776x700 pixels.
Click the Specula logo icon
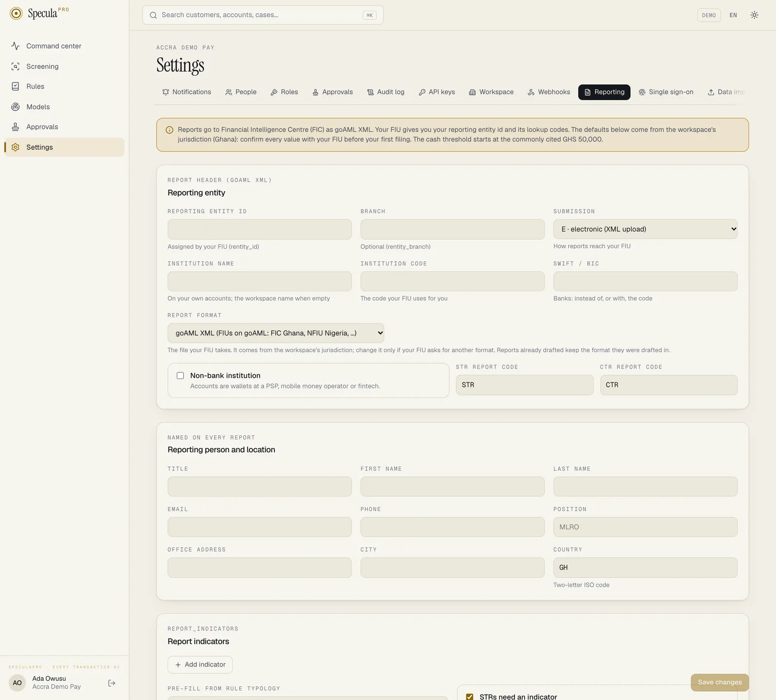click(x=16, y=14)
